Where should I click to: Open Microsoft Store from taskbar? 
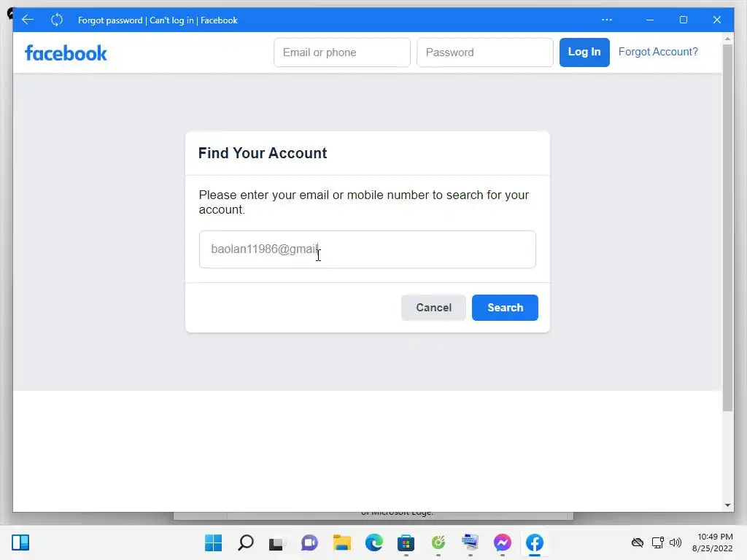[406, 542]
